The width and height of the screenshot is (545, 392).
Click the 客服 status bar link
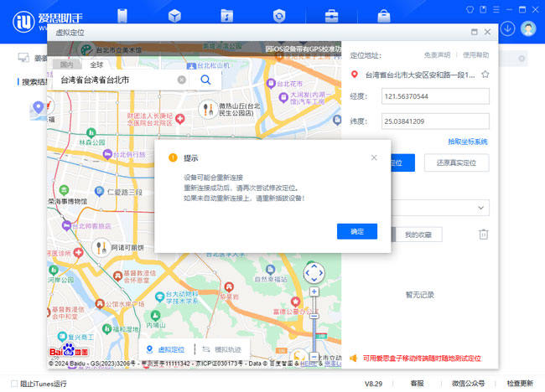417,384
